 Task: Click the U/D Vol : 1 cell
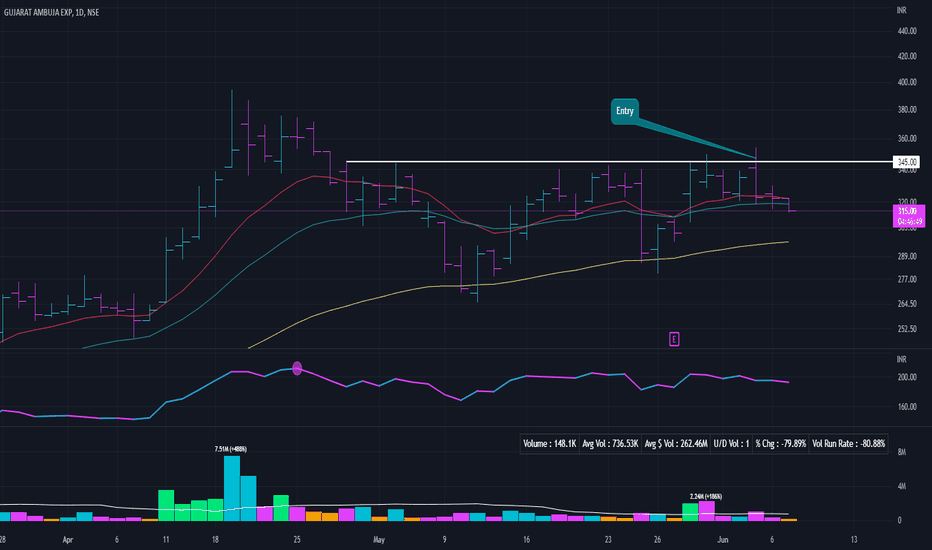click(x=731, y=444)
